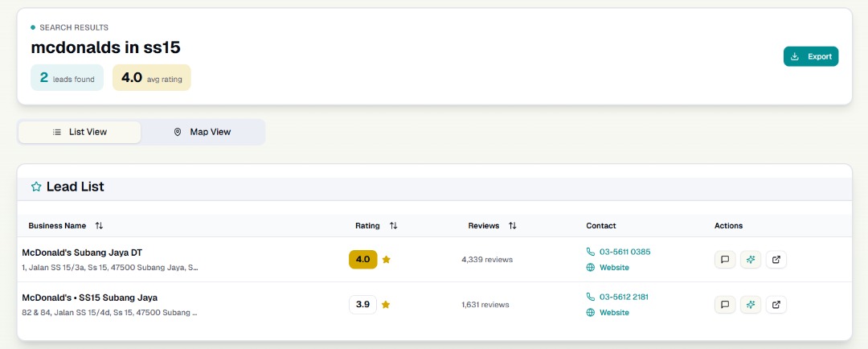Screen dimensions: 868x349
Task: Click the mcdonalds in ss15 heading
Action: point(106,47)
